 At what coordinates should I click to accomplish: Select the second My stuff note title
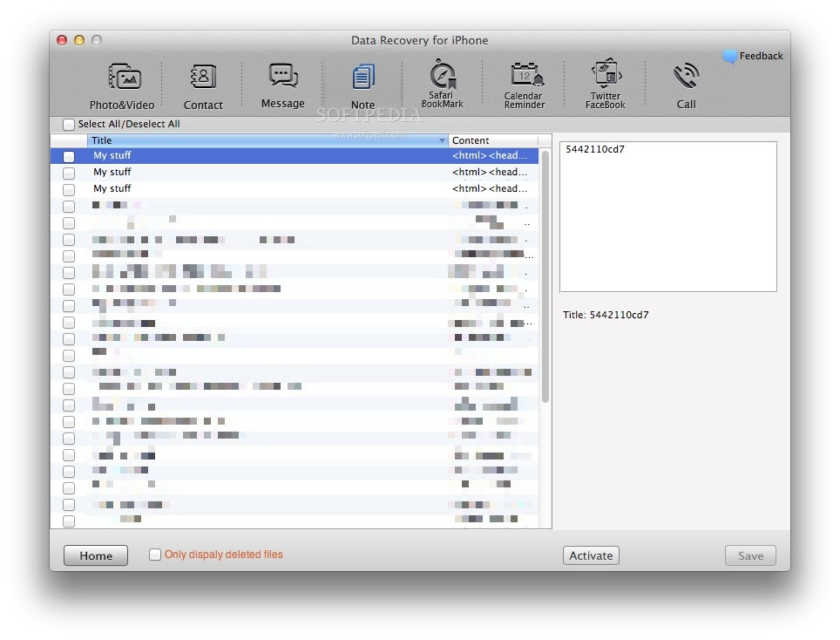[112, 172]
